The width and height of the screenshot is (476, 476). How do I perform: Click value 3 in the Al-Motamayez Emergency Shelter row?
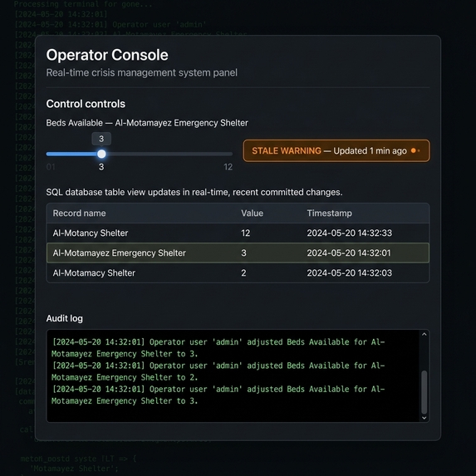tap(243, 253)
